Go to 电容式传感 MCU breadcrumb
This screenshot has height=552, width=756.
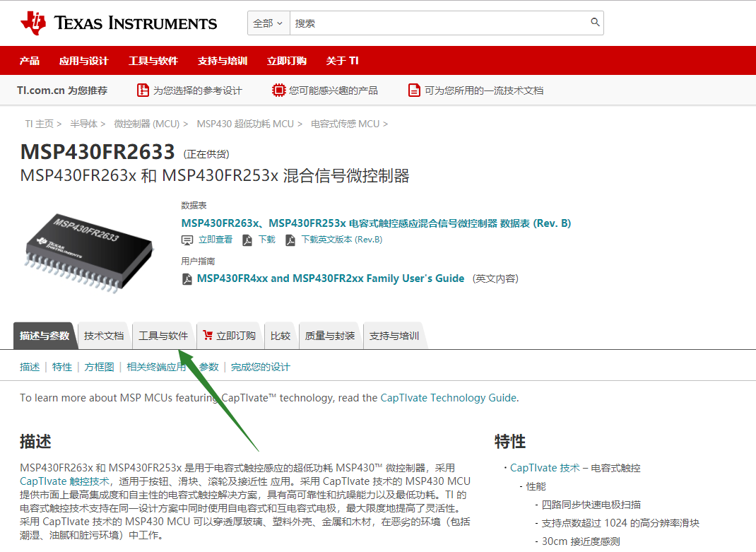[345, 124]
